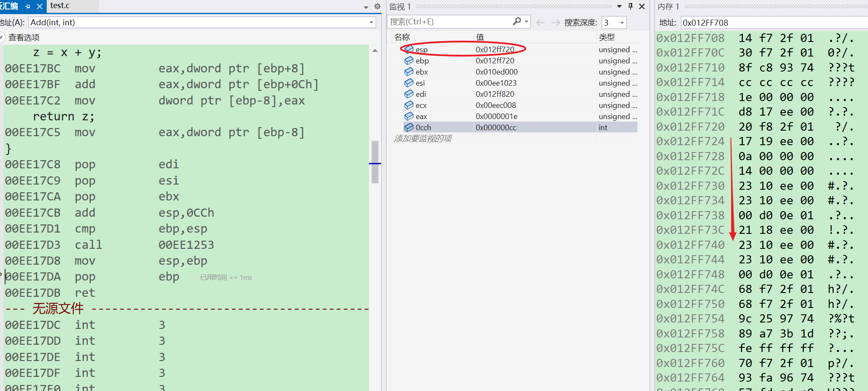Click the 值 column header
Screen dimensions: 868x391
coord(480,37)
